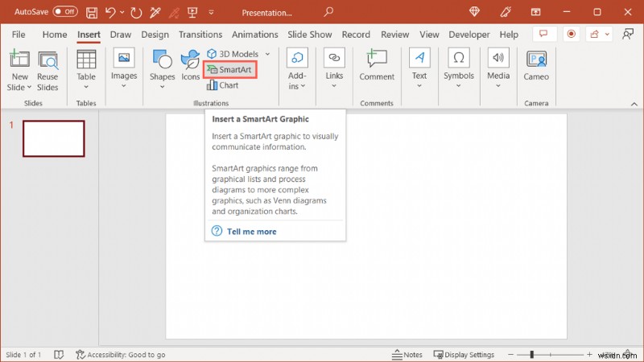Click the pen Coming Soon icon
The width and height of the screenshot is (644, 362).
(506, 12)
